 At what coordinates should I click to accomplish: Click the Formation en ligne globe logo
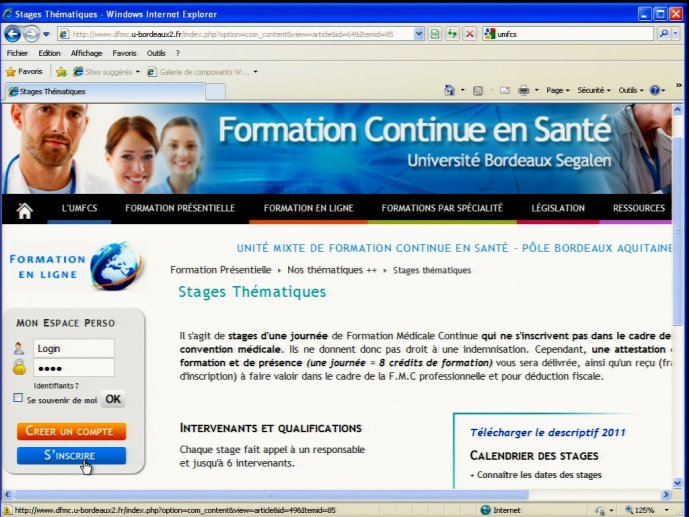point(116,265)
